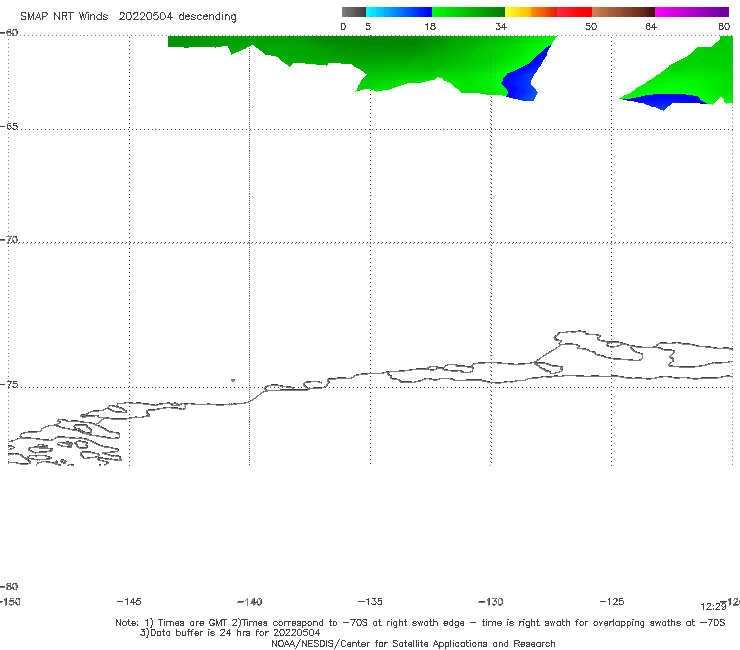Viewport: 740px width, 650px height.
Task: Click the color bar label '5'
Action: pyautogui.click(x=368, y=26)
